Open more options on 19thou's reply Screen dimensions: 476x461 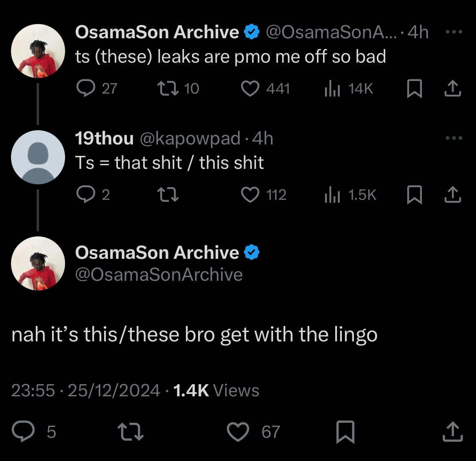(454, 138)
